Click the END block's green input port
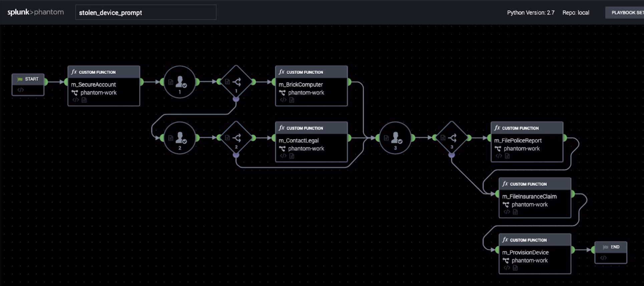Screen dimensions: 644x286 click(593, 250)
